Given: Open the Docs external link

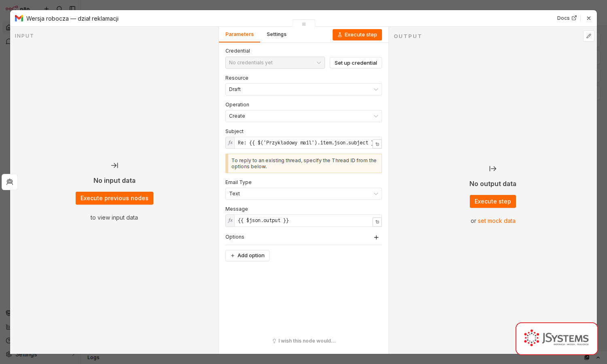Looking at the screenshot, I should [567, 18].
